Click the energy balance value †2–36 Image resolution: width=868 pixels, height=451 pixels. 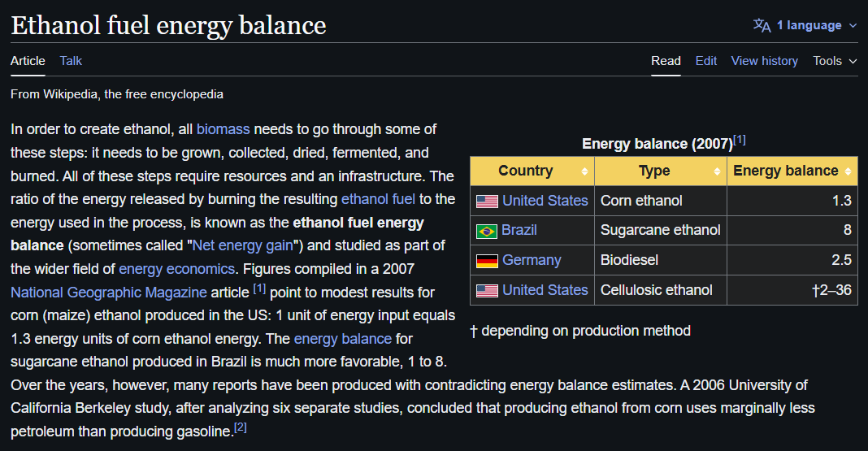pos(831,290)
